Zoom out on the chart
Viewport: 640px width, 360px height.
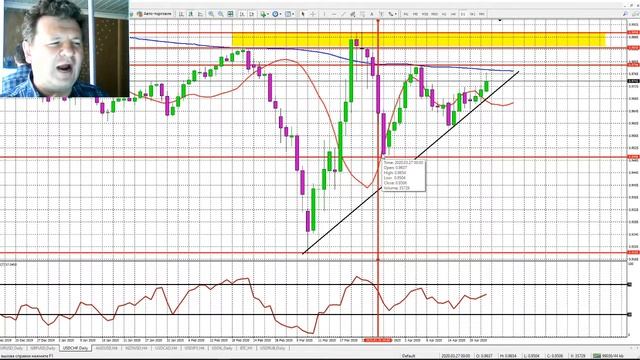tap(221, 14)
